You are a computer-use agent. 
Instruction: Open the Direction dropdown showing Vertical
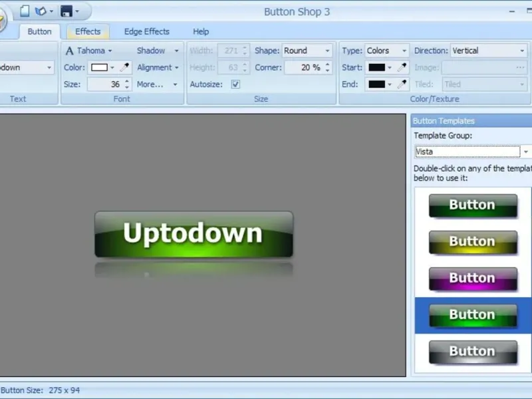pyautogui.click(x=489, y=51)
